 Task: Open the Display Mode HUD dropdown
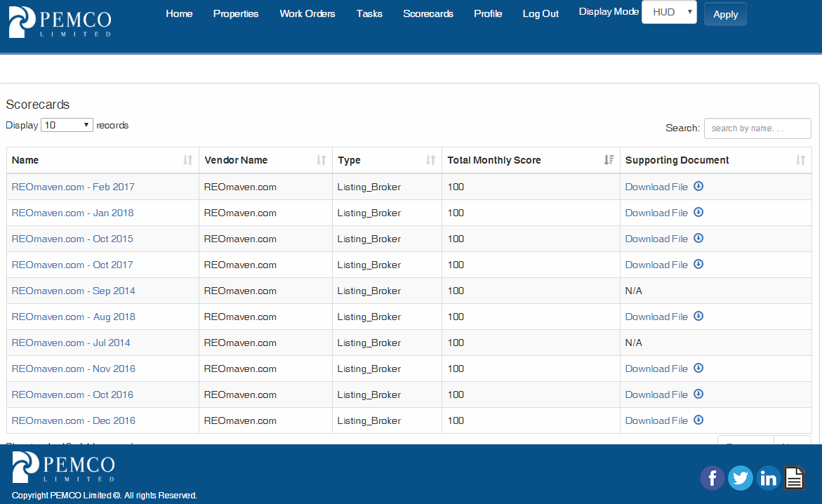click(x=669, y=12)
